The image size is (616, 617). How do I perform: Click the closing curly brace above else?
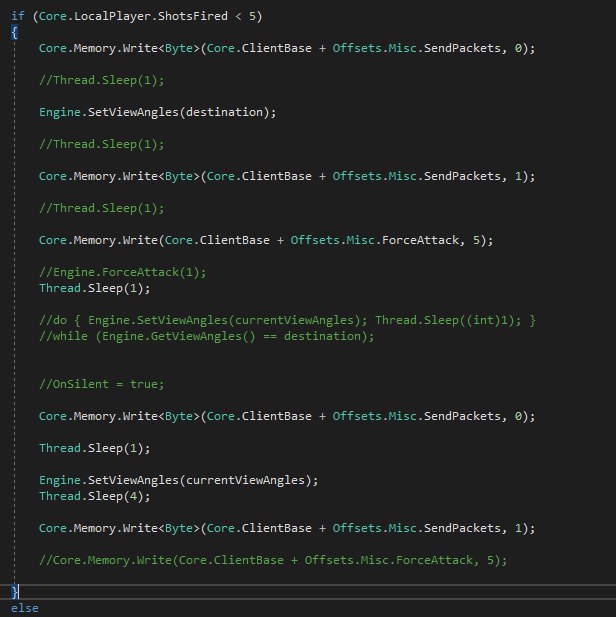click(14, 592)
